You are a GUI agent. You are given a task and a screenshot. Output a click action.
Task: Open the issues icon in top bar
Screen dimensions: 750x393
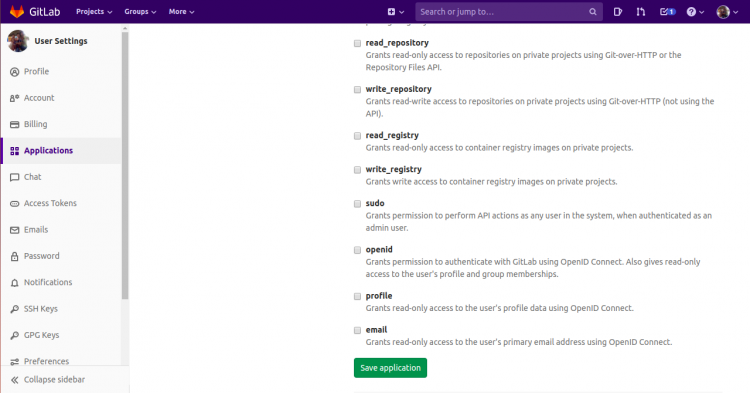pyautogui.click(x=618, y=12)
